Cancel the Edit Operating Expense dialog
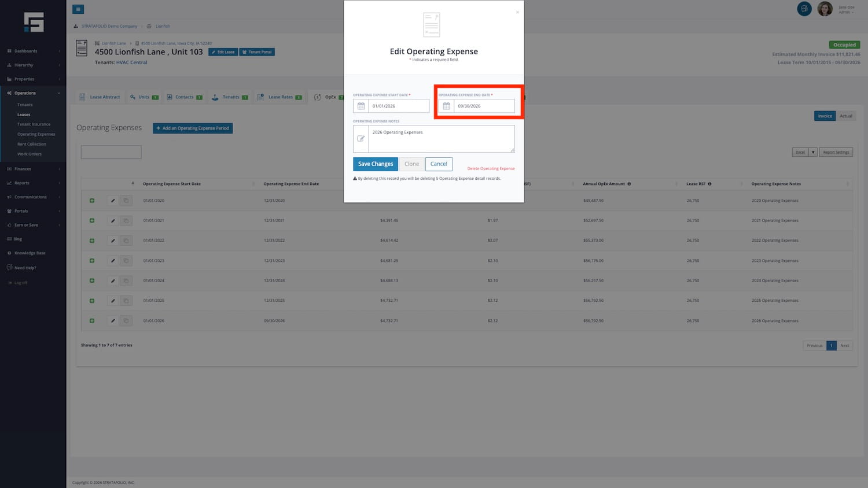This screenshot has width=868, height=488. coord(439,164)
